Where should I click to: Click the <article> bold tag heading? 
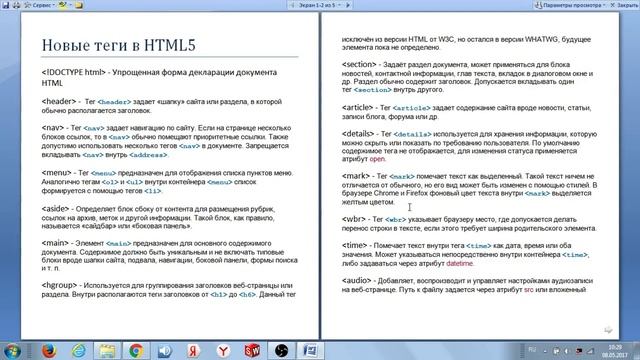[358, 107]
